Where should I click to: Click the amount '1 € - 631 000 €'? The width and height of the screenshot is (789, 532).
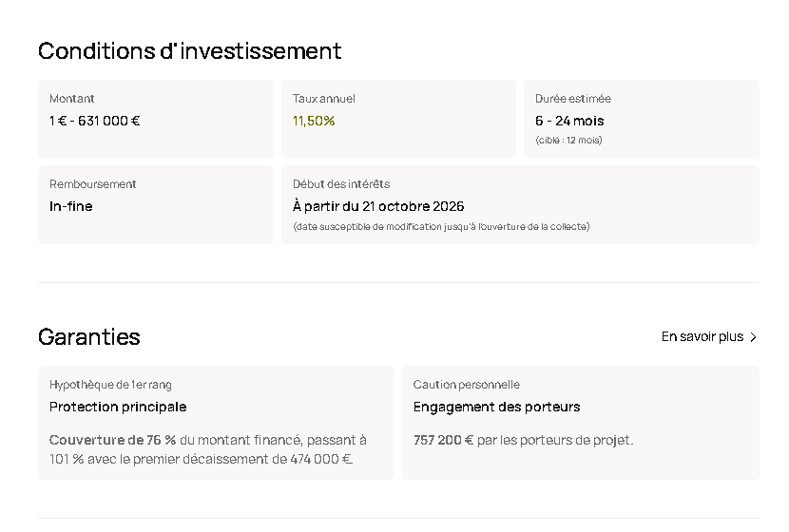[95, 121]
